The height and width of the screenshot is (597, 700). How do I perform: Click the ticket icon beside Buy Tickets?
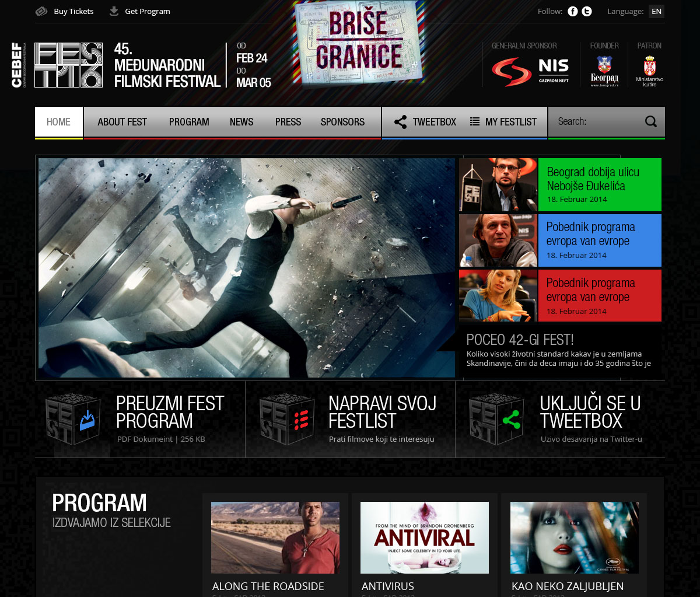(41, 11)
